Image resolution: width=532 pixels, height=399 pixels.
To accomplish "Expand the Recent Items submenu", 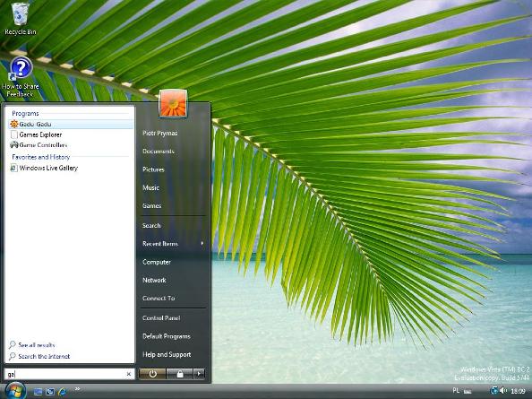I will 173,244.
